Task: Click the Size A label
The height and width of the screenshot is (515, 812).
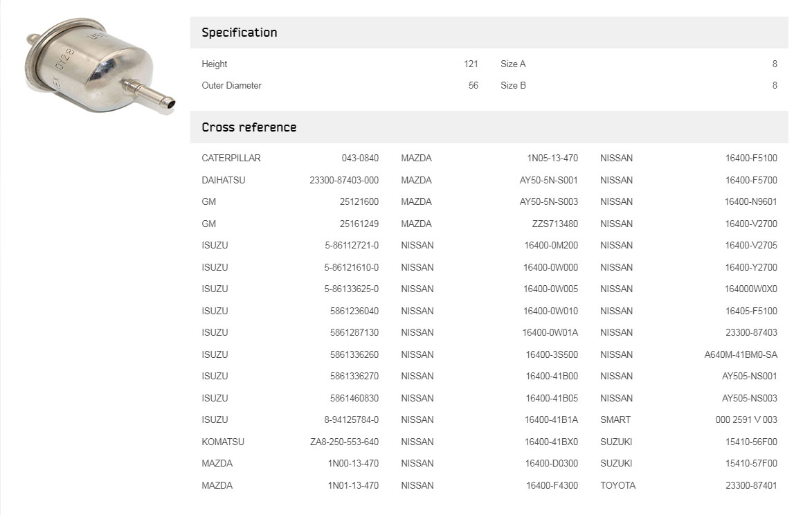Action: tap(513, 64)
